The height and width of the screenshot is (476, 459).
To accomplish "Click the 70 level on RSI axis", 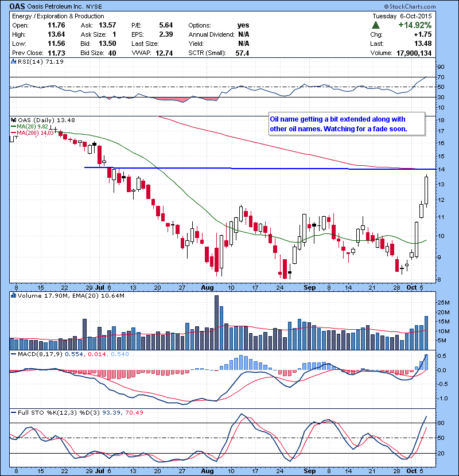I will pyautogui.click(x=441, y=77).
